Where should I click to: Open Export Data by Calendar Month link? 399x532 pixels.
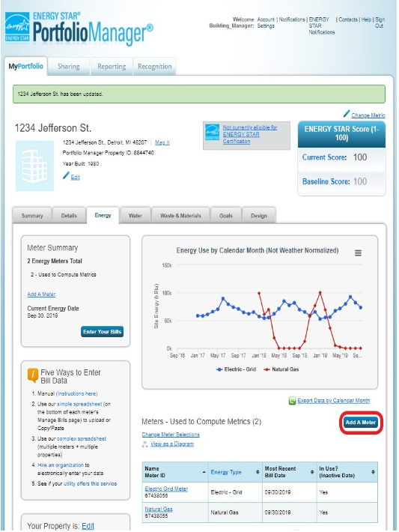click(334, 400)
